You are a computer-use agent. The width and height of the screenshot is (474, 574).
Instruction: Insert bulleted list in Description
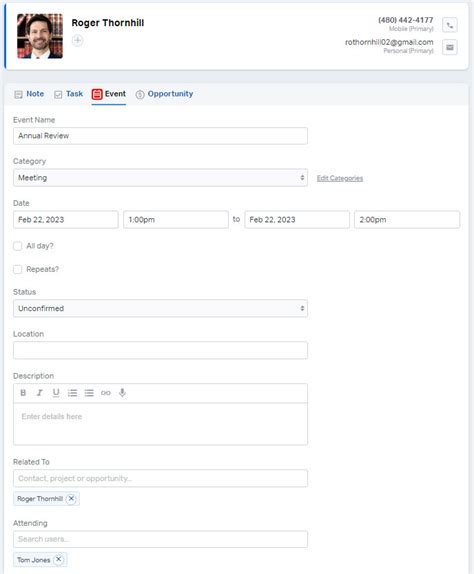tap(89, 393)
